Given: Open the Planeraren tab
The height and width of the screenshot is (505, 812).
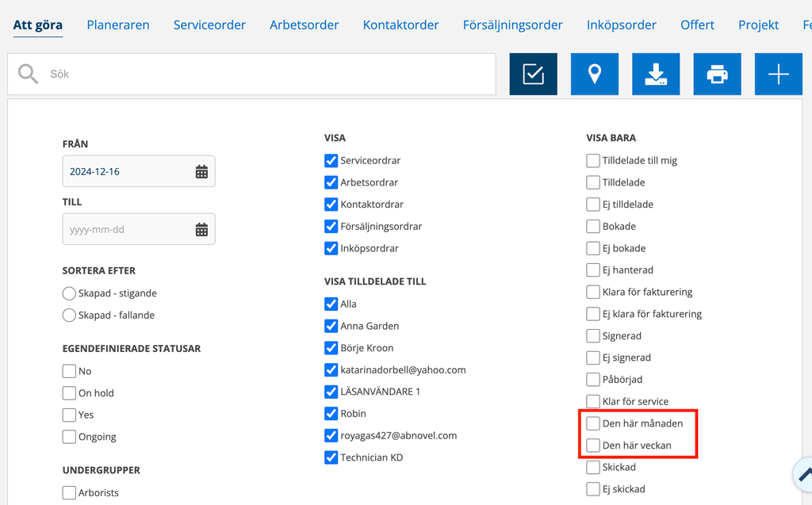Looking at the screenshot, I should [x=118, y=25].
